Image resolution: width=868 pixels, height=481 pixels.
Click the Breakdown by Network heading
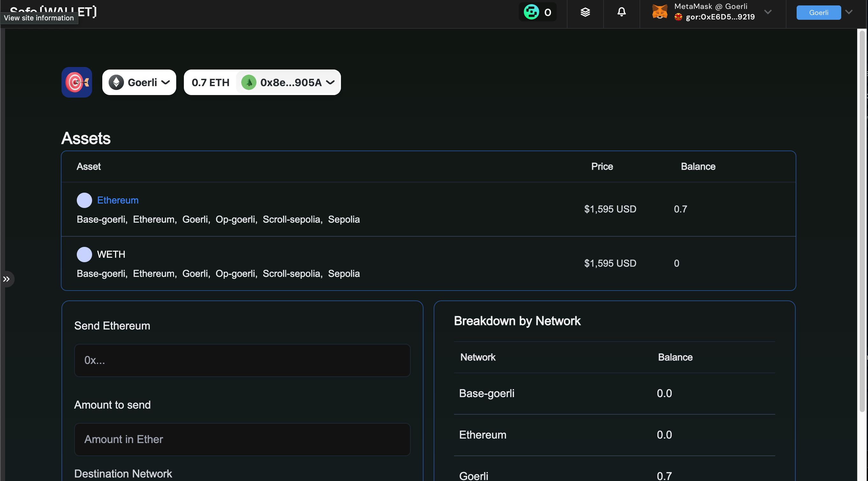click(x=517, y=321)
